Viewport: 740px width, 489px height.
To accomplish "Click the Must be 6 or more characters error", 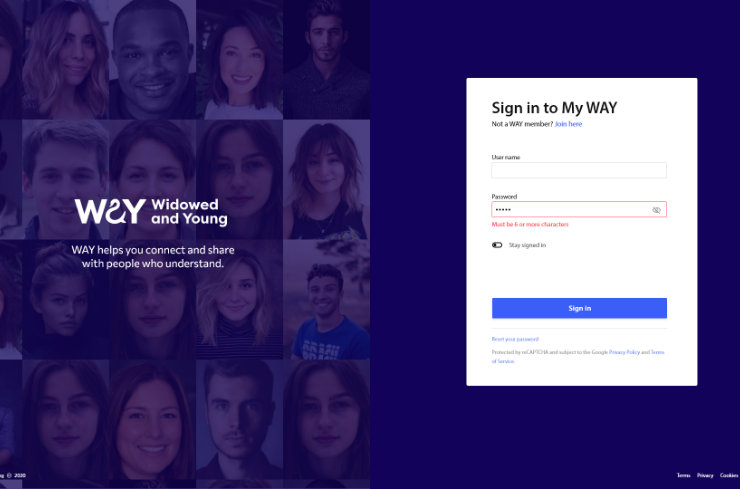I will pos(530,225).
